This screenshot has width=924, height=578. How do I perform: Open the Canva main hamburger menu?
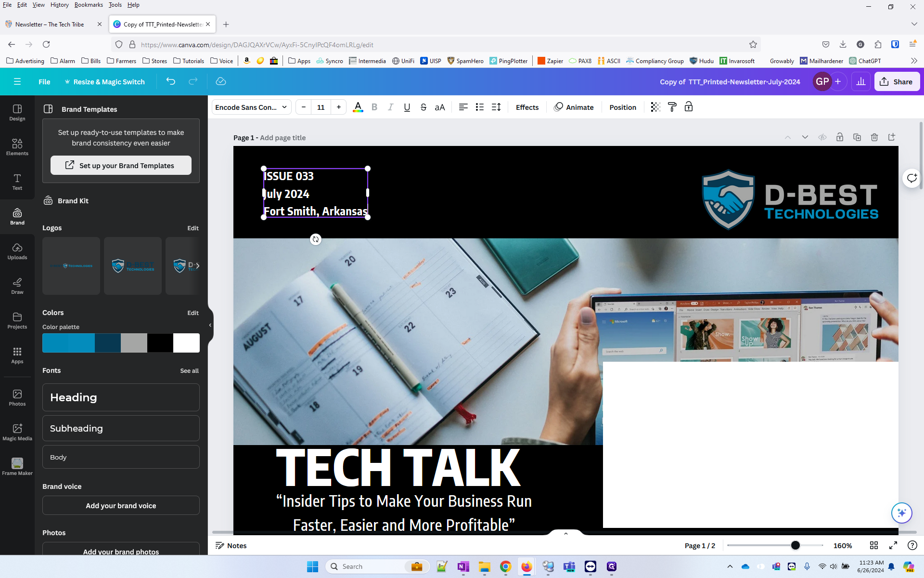point(17,81)
